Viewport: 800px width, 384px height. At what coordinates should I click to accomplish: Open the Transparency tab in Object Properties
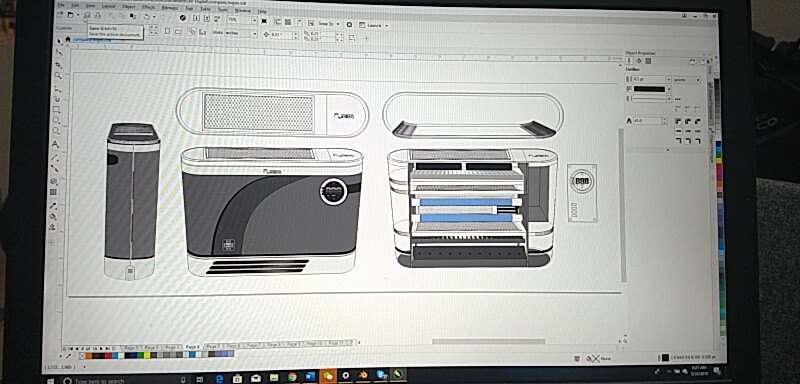[x=648, y=61]
